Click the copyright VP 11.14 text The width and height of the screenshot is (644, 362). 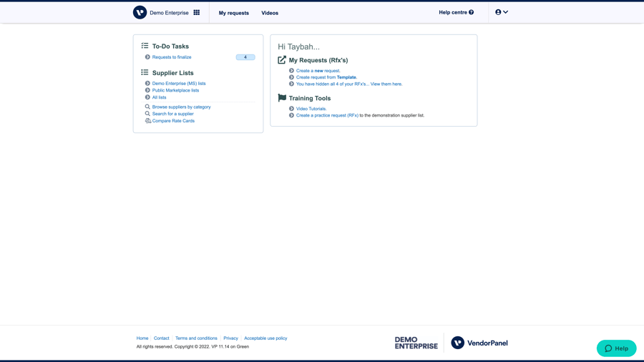click(192, 346)
